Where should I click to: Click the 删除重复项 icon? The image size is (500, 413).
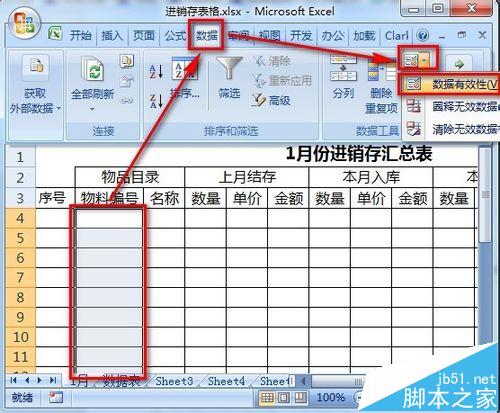coord(381,85)
